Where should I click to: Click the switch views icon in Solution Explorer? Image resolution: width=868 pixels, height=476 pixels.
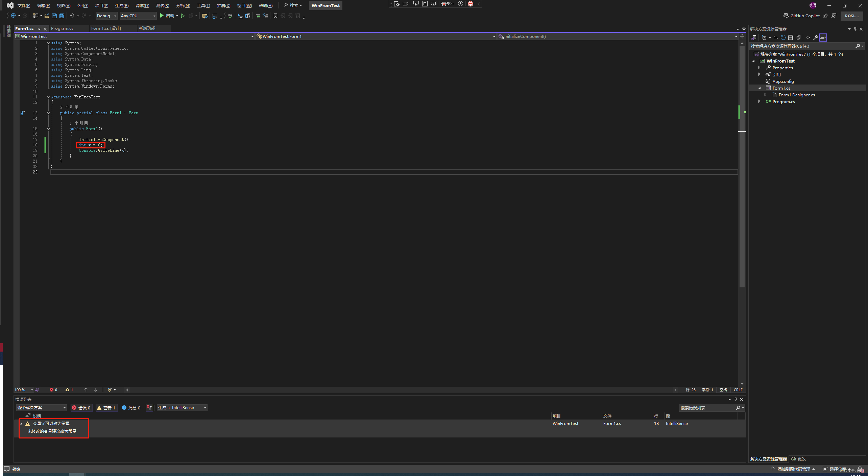tap(754, 38)
